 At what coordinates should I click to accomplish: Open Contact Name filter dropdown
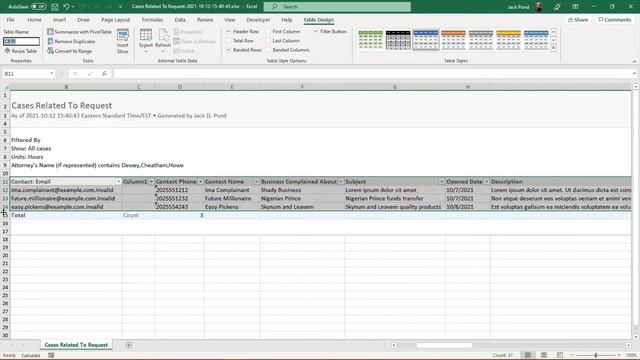tap(256, 182)
